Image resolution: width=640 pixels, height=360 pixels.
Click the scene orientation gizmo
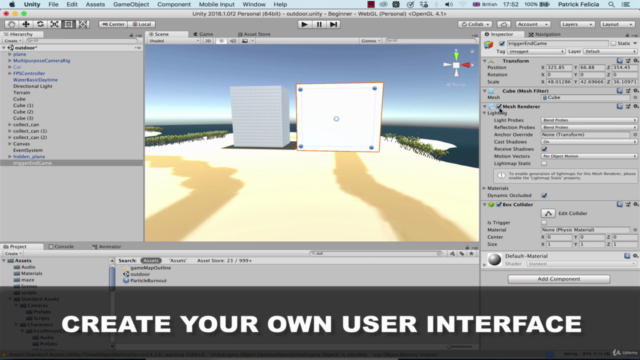click(456, 65)
